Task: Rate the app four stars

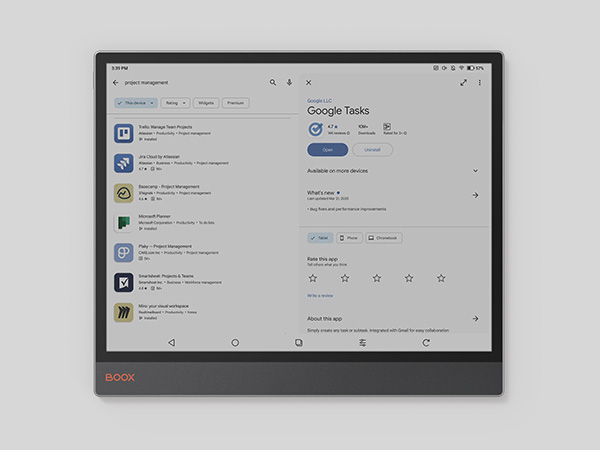Action: [409, 278]
